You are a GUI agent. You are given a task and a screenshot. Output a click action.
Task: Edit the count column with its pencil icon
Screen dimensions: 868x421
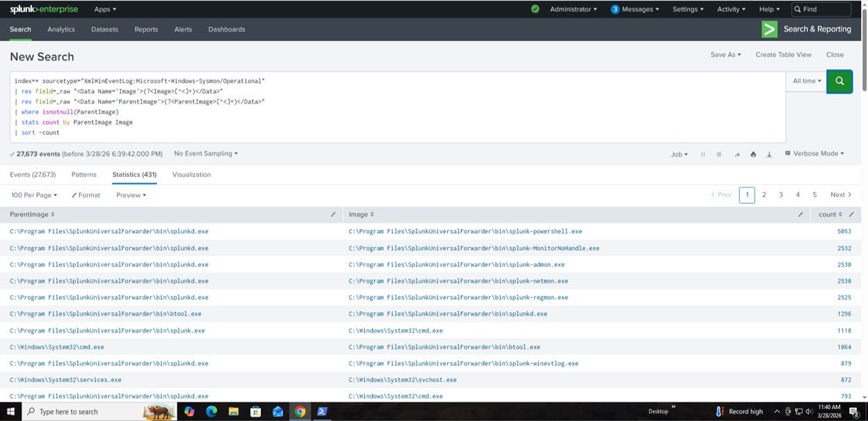pyautogui.click(x=851, y=214)
